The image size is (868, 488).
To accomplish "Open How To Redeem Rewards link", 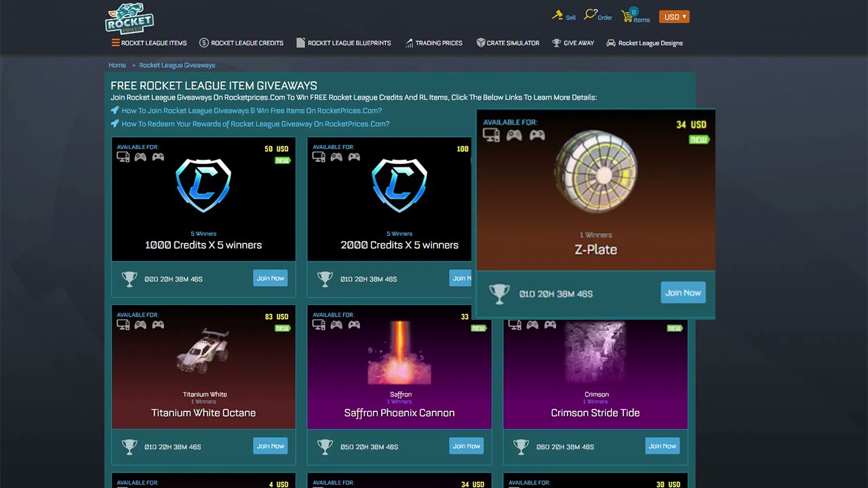I will tap(256, 124).
